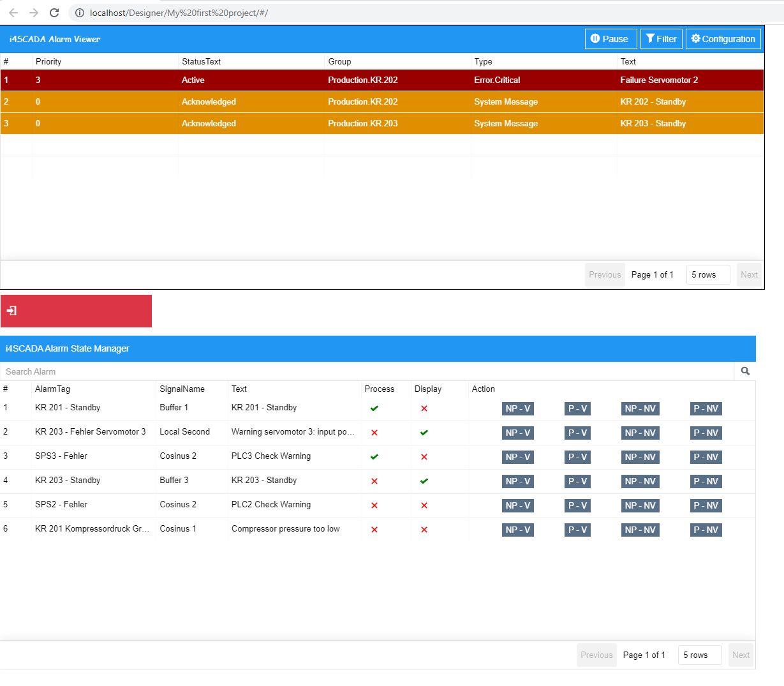Toggle Process cross for Compressor pressure row
Screen dimensions: 784x686
tap(374, 530)
